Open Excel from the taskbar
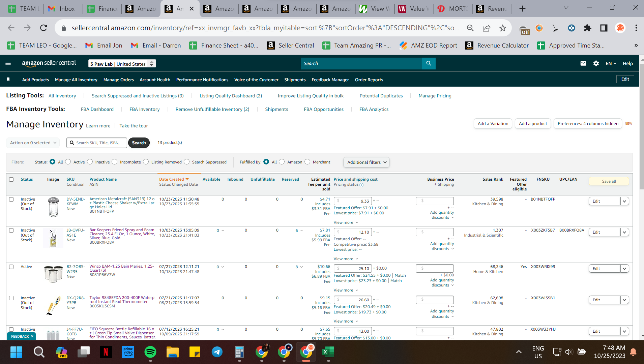The width and height of the screenshot is (644, 364). [x=328, y=352]
